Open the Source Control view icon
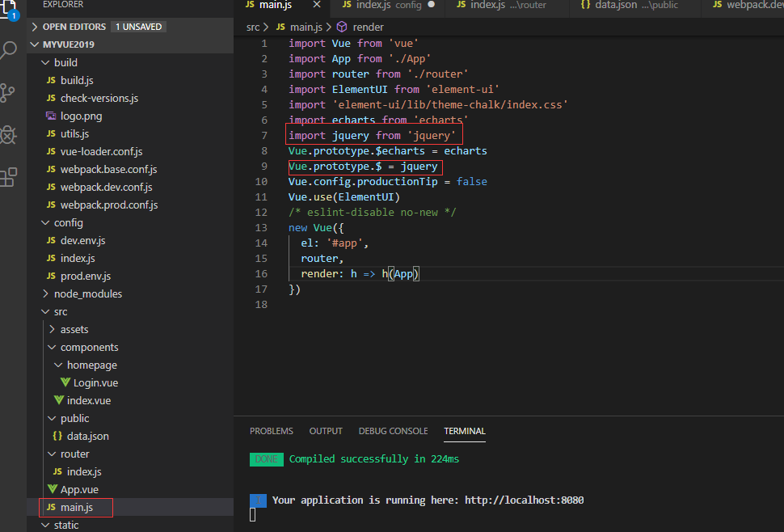 [x=8, y=93]
